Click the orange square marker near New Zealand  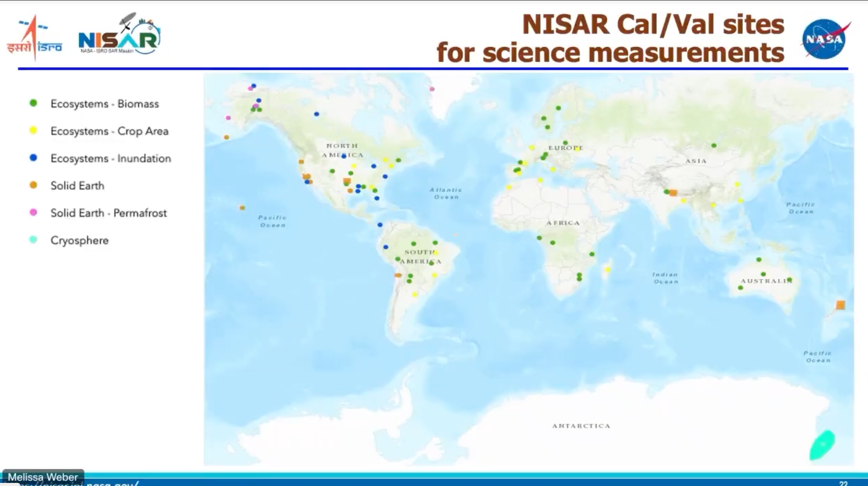tap(840, 305)
